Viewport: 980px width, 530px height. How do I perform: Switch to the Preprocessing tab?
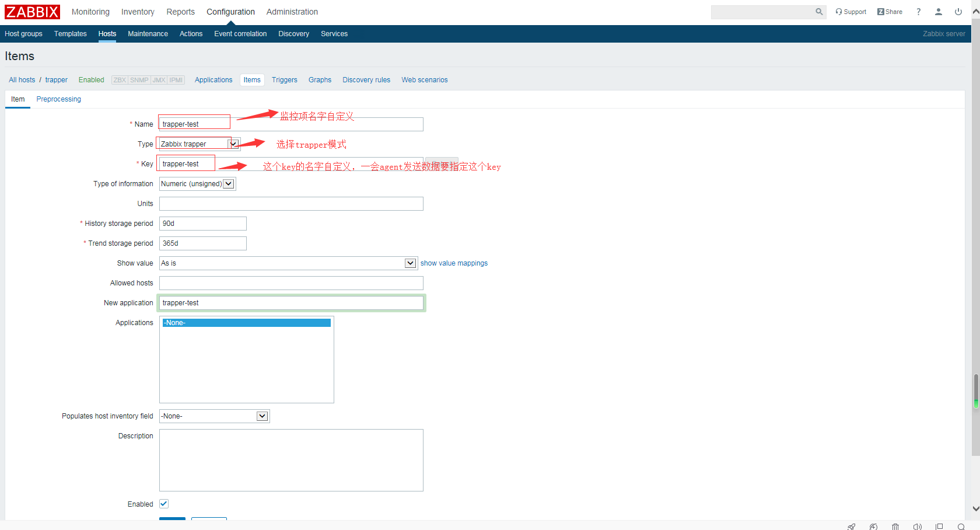point(59,99)
